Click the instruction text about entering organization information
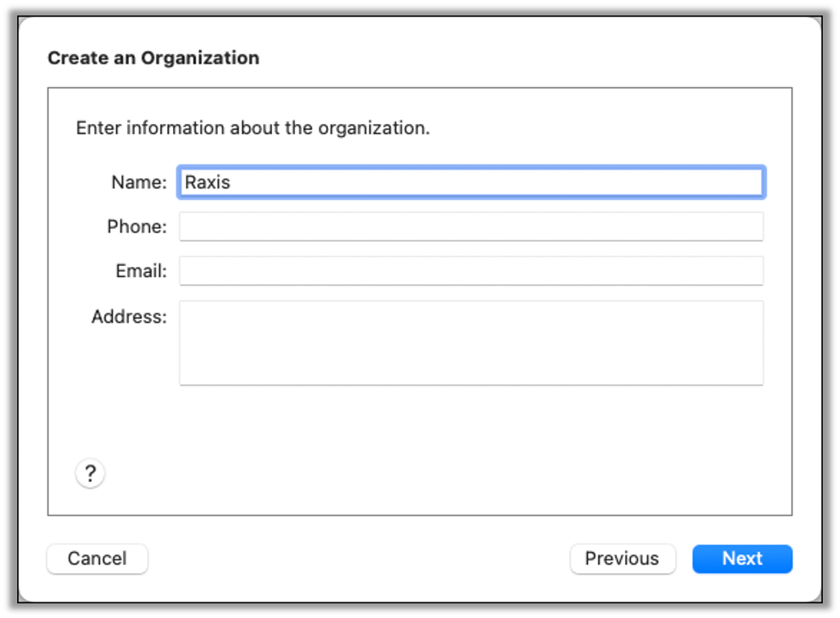The image size is (840, 618). click(250, 127)
